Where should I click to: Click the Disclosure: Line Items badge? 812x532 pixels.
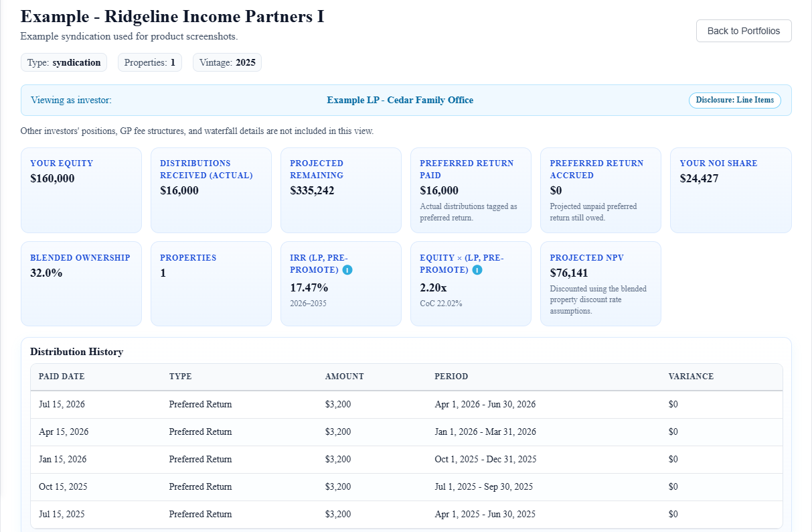(734, 101)
